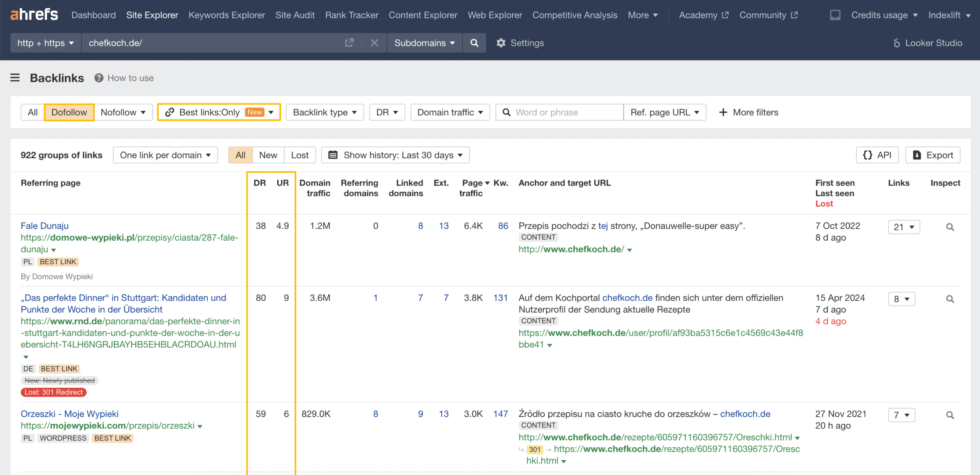This screenshot has width=980, height=475.
Task: Open Domain traffic filter dropdown
Action: coord(450,112)
